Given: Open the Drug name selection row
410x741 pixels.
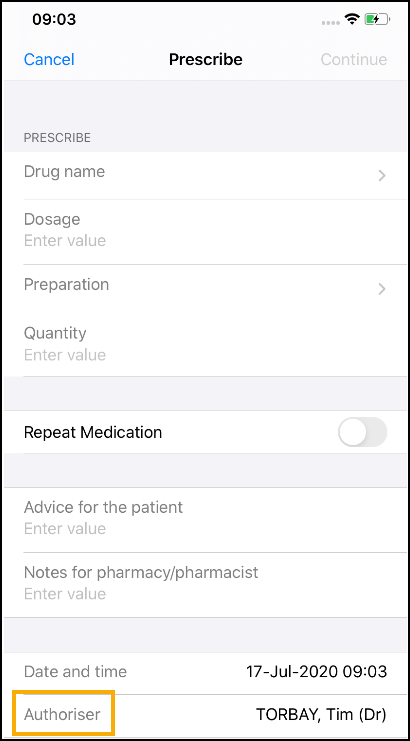Looking at the screenshot, I should tap(205, 176).
